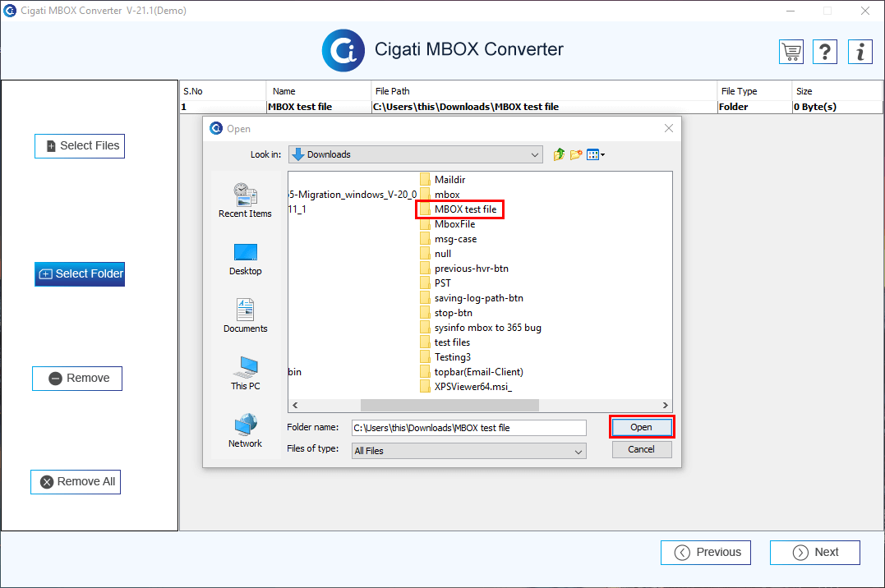Click the 0 Byte(s) size cell
The width and height of the screenshot is (885, 588).
[837, 108]
